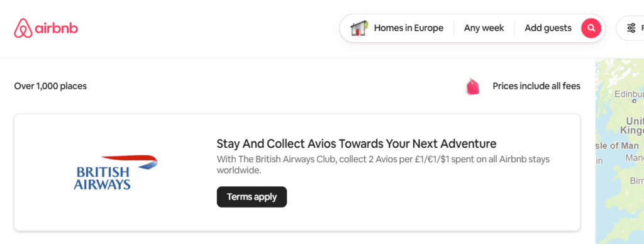Click the small house icon in search bar
This screenshot has width=644, height=244.
coord(359,28)
